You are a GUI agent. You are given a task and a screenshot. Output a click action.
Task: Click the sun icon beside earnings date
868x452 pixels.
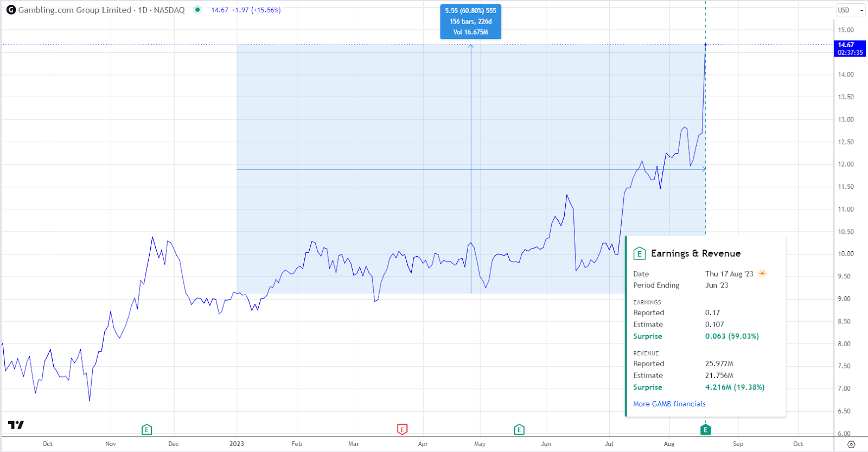pyautogui.click(x=762, y=273)
